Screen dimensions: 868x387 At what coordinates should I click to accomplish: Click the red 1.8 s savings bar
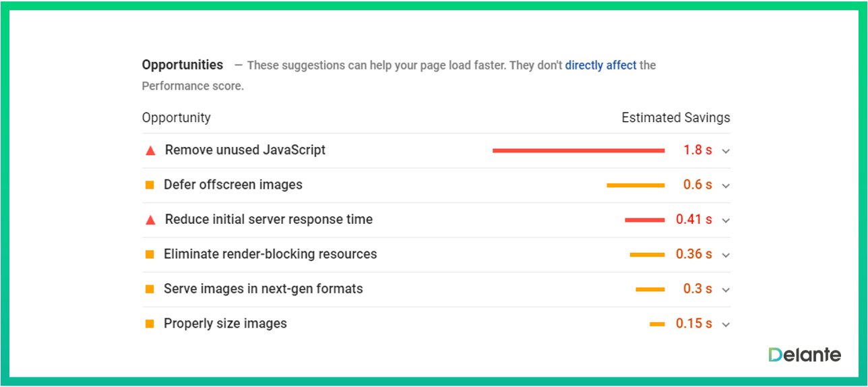578,150
